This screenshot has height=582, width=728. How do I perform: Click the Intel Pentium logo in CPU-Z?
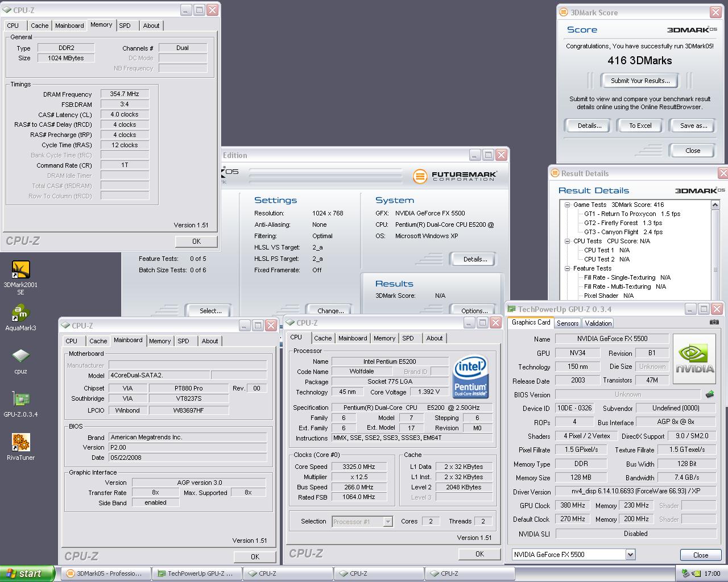coord(470,377)
